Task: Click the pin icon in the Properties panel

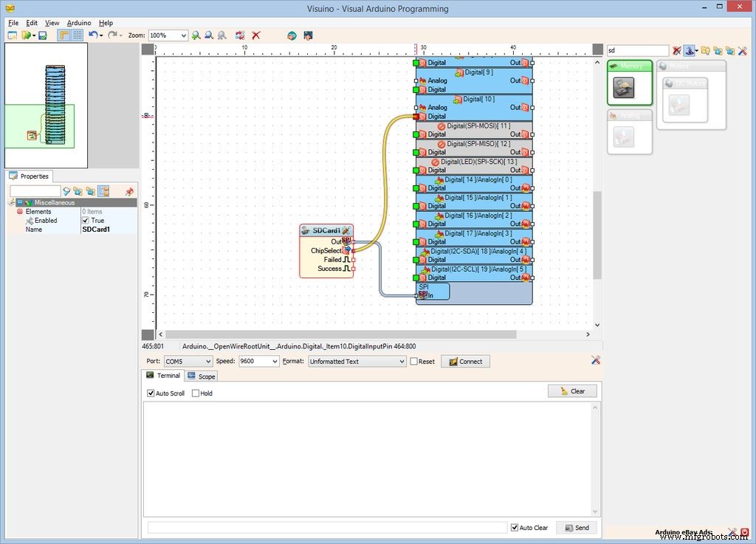Action: (130, 191)
